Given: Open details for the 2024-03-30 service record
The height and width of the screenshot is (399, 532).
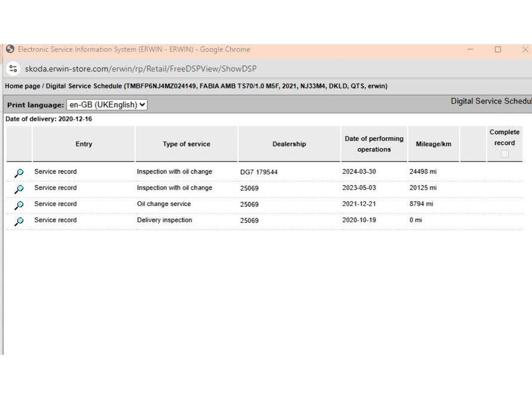Looking at the screenshot, I should tap(19, 173).
